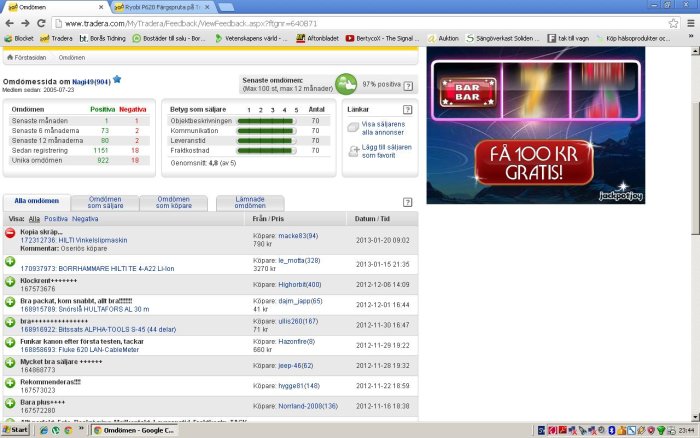
Task: Click Visa säljarens alla annonser
Action: (x=383, y=128)
